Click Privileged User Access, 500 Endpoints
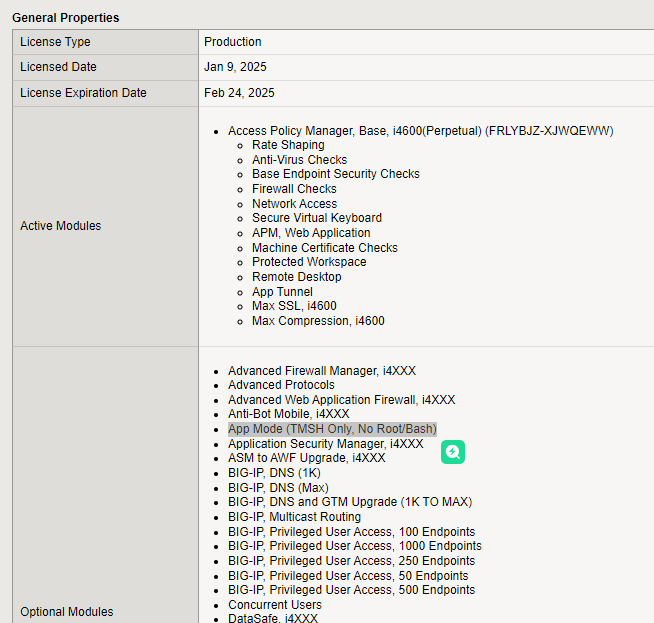 click(x=352, y=590)
